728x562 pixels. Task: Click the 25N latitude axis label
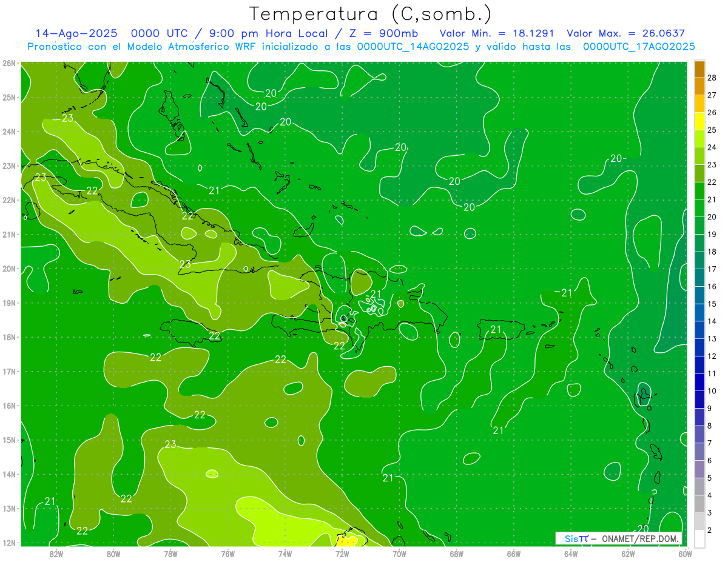click(x=9, y=97)
